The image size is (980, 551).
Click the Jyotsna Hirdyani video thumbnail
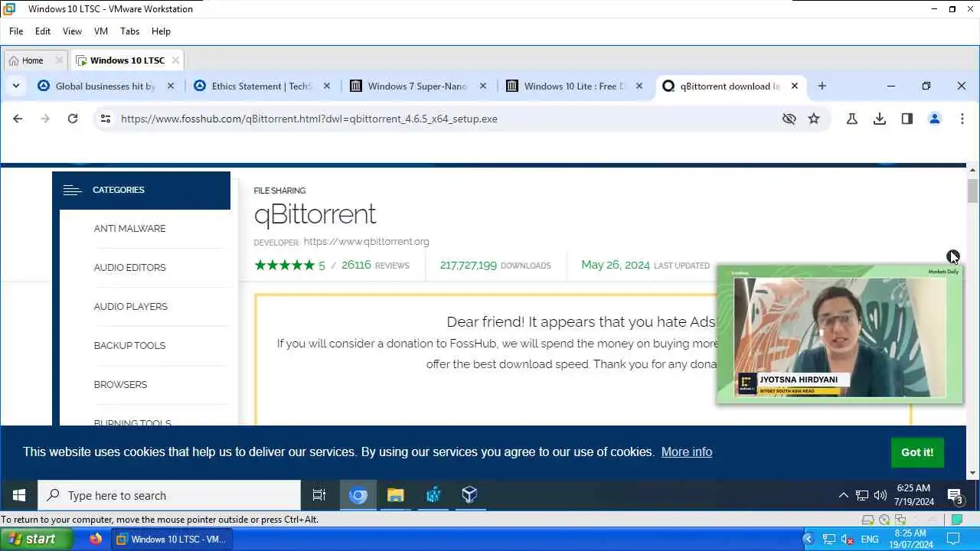[x=840, y=334]
